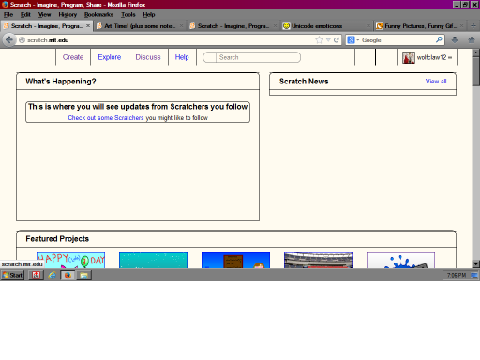480x360 pixels.
Task: Click the search magnifier in Google box
Action: point(439,40)
